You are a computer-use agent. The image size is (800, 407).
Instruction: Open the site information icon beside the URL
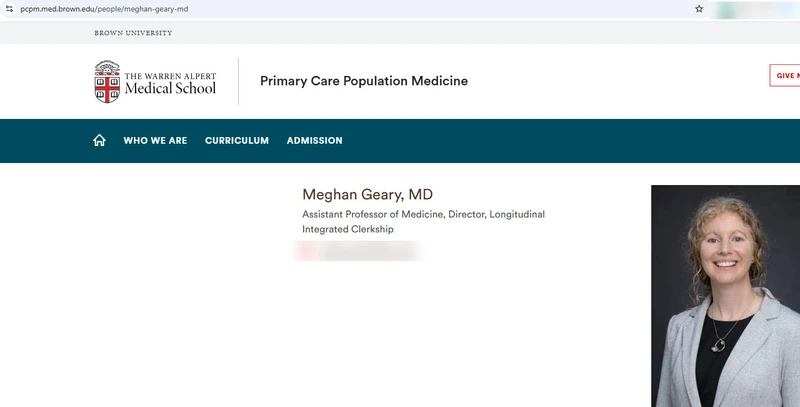[9, 9]
